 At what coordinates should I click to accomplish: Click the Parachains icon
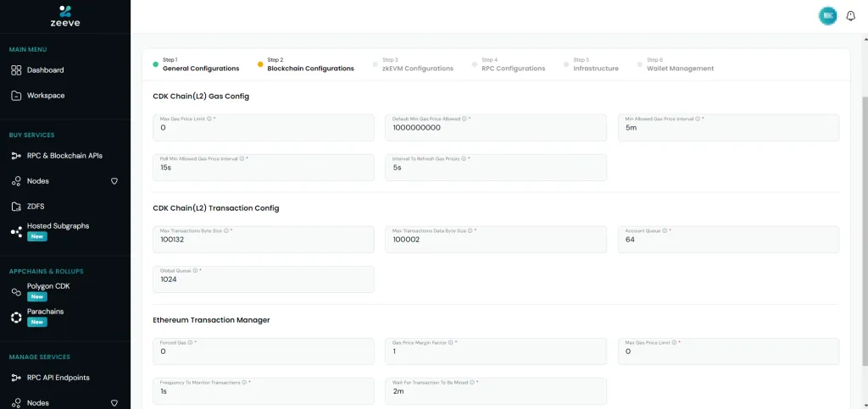coord(16,316)
